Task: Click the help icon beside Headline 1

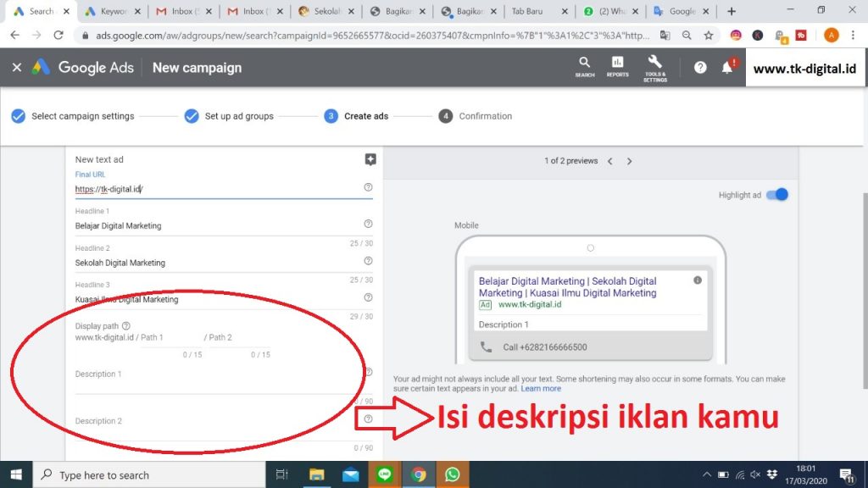Action: pyautogui.click(x=368, y=224)
